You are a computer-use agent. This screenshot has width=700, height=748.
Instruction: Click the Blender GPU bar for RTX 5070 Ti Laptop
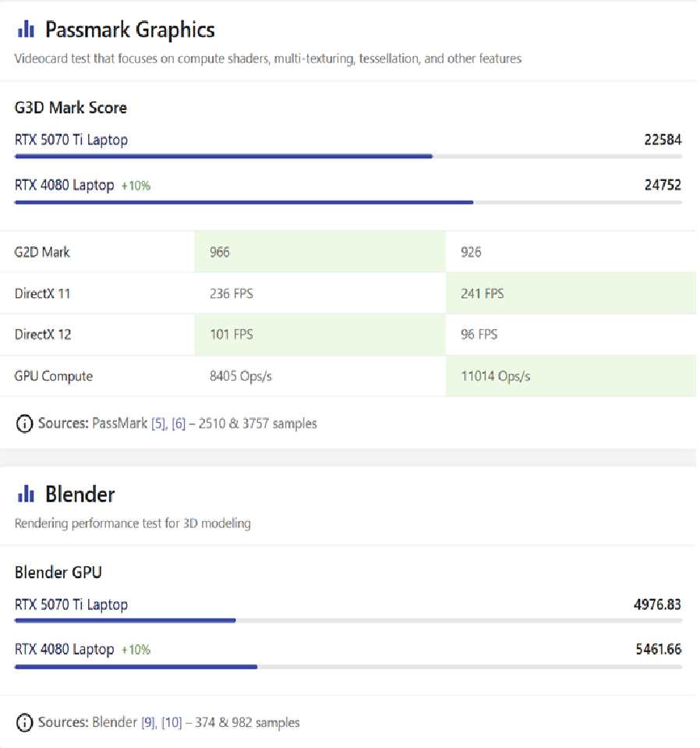[x=348, y=621]
